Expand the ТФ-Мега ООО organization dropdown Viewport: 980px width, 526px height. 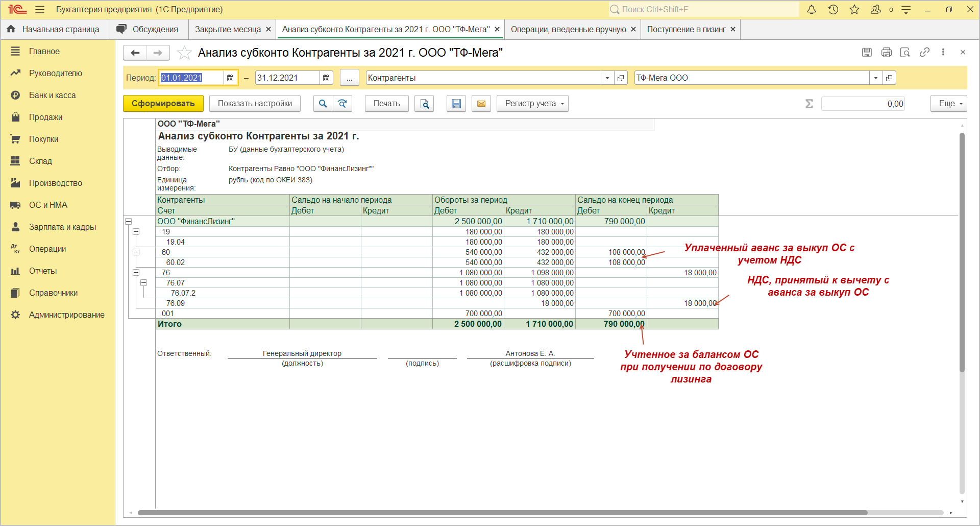coord(875,78)
